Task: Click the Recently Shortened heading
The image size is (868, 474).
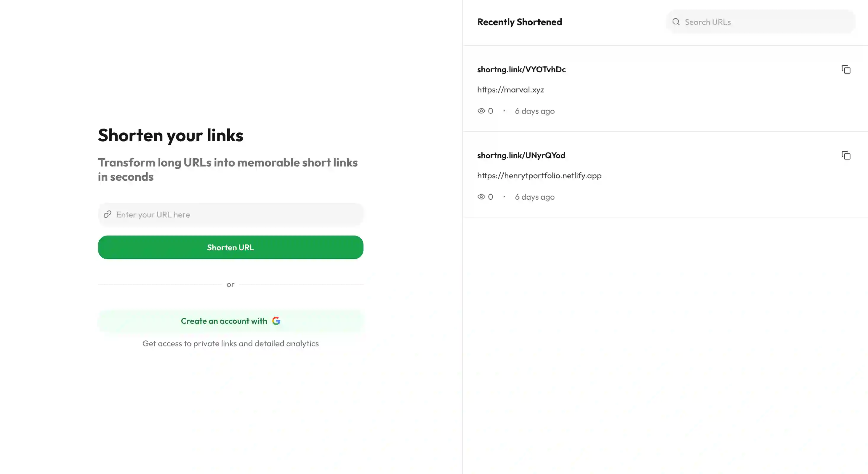Action: click(x=519, y=22)
